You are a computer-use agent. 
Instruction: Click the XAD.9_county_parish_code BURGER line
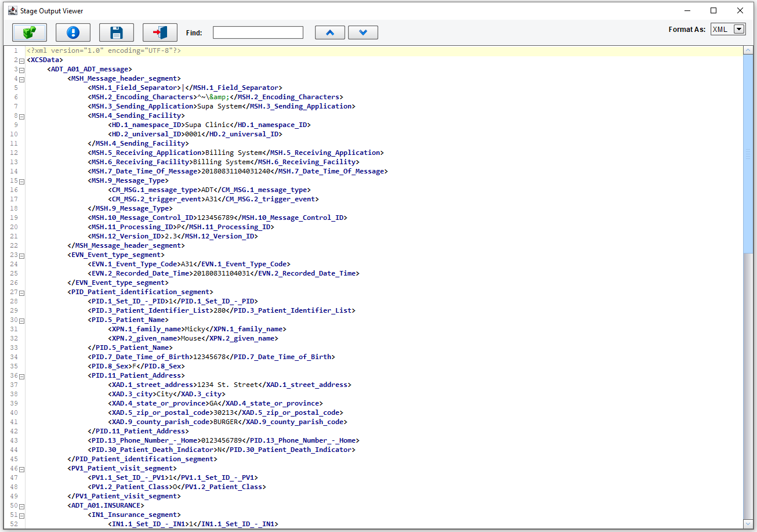[227, 422]
